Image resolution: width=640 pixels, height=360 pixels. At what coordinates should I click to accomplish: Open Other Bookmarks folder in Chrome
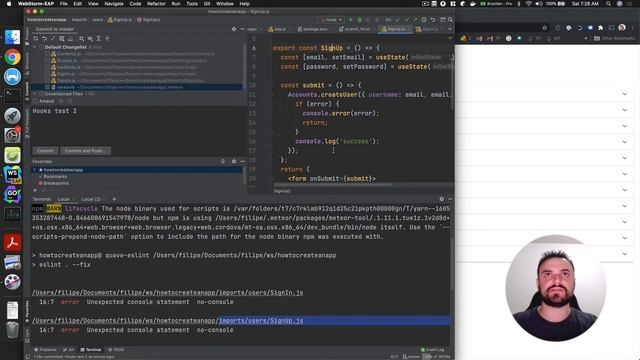[614, 38]
